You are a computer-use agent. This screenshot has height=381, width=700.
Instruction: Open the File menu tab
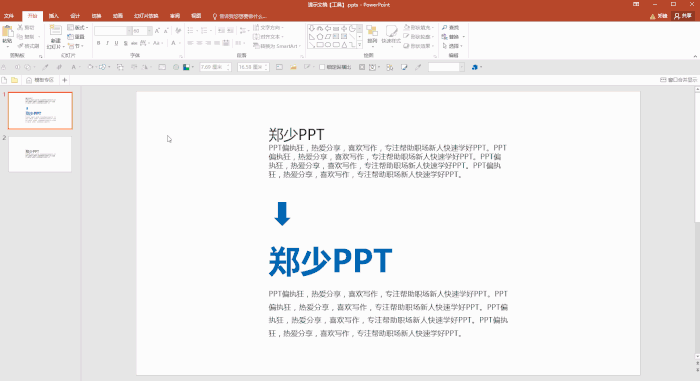pyautogui.click(x=9, y=16)
